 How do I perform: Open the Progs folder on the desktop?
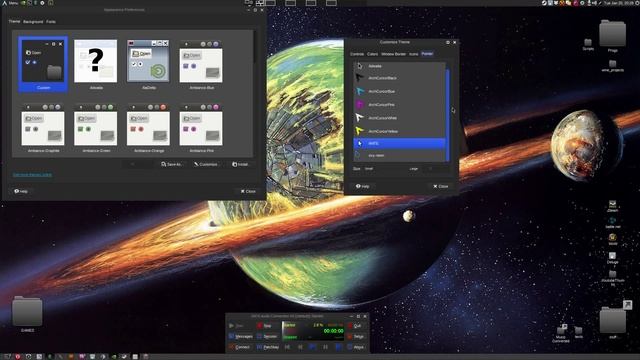tap(612, 36)
